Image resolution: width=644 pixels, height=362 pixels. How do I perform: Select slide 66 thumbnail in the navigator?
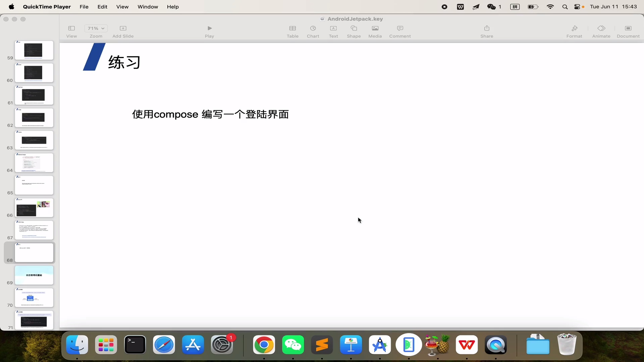pos(34,207)
